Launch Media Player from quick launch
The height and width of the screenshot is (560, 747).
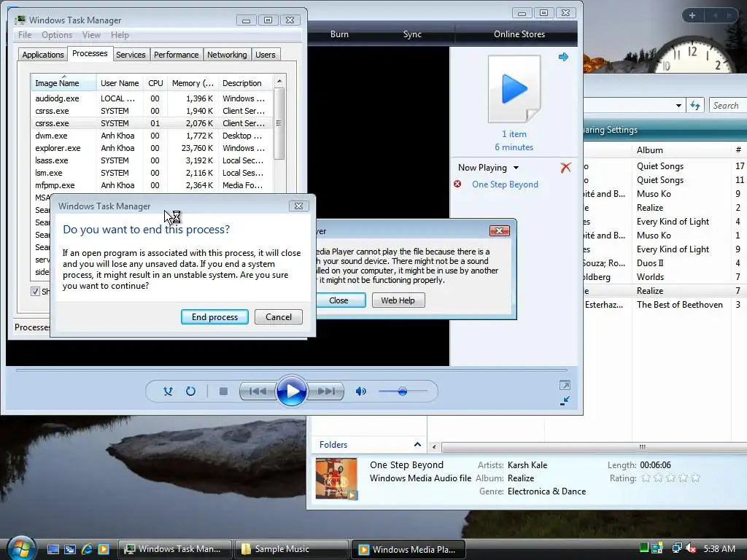[104, 549]
